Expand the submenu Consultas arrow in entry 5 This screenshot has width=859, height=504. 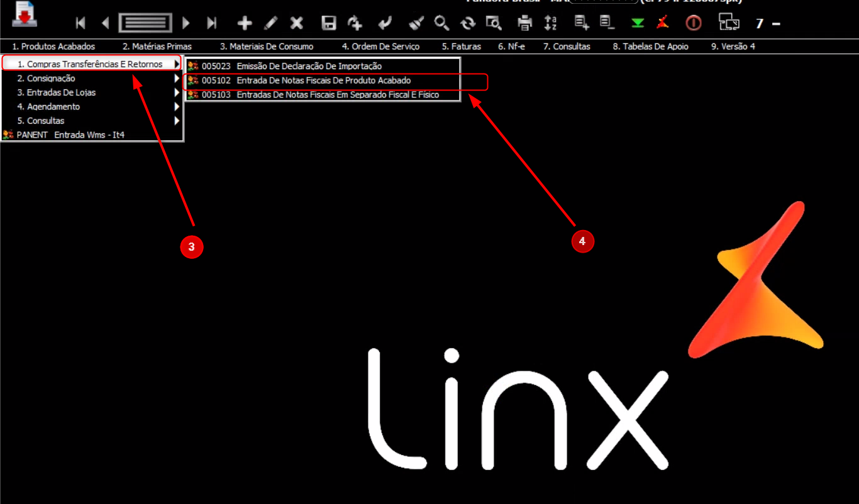pyautogui.click(x=177, y=121)
